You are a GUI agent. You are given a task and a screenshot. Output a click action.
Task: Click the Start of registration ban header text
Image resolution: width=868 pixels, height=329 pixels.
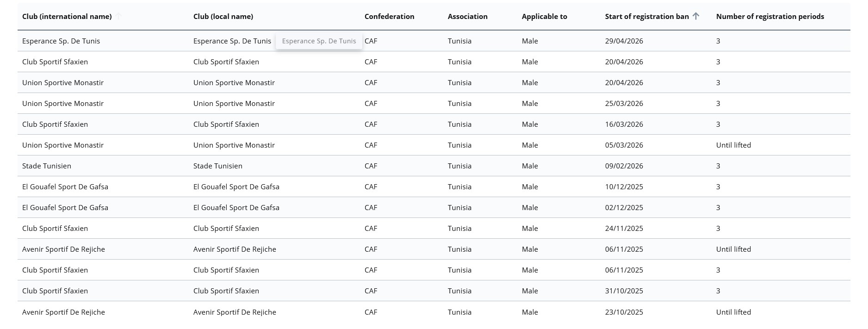click(x=646, y=16)
